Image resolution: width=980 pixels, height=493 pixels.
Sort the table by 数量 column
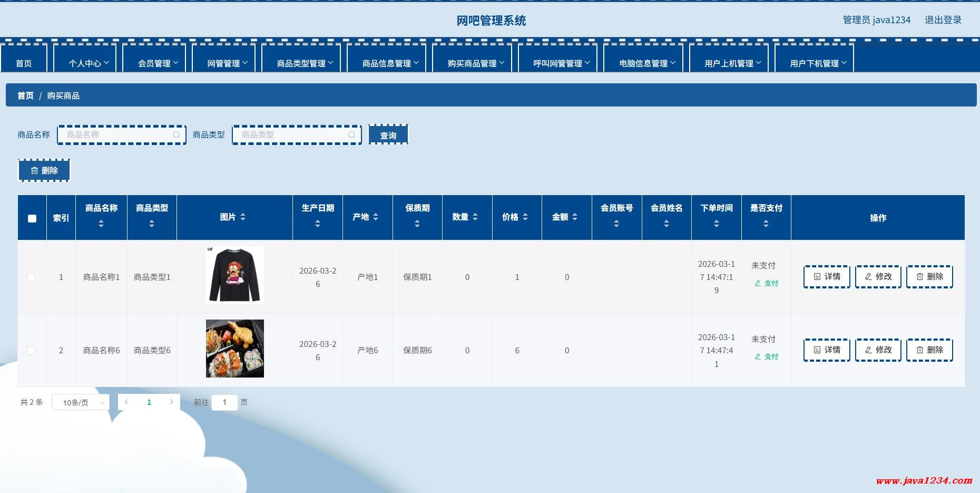(475, 217)
